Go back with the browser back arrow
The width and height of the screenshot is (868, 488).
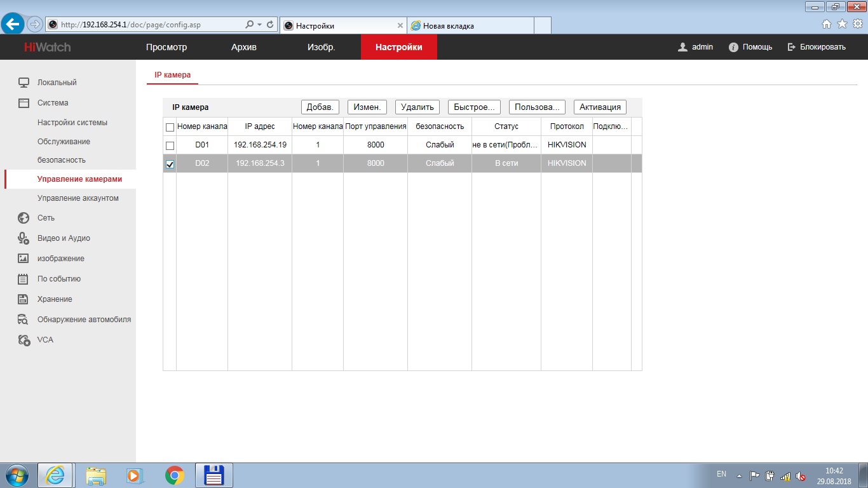13,24
